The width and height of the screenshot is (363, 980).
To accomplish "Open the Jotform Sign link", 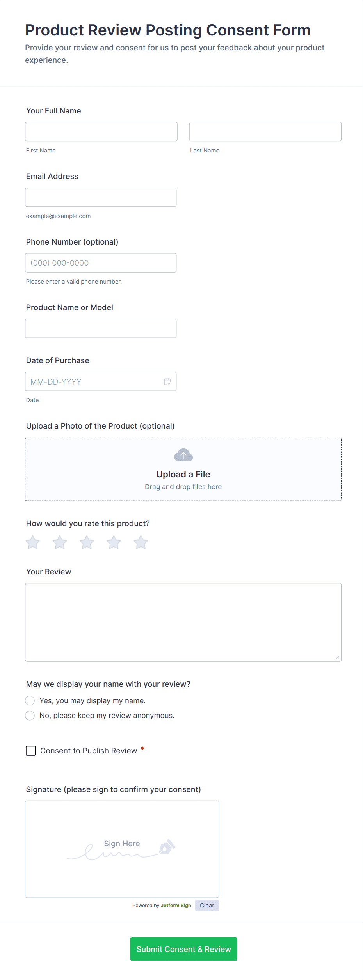I will (x=176, y=905).
